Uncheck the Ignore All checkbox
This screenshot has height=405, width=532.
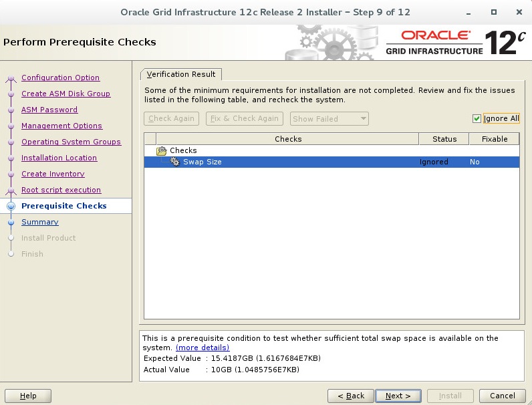click(x=477, y=118)
